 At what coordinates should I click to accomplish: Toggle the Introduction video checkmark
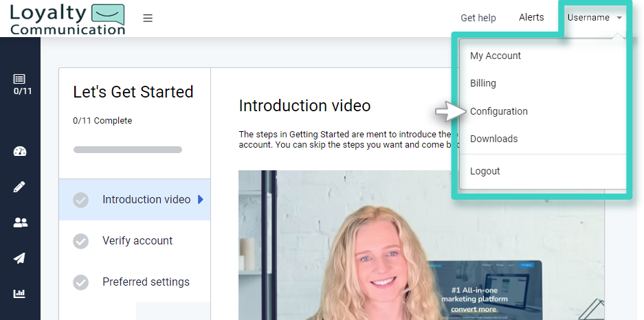[x=81, y=200]
